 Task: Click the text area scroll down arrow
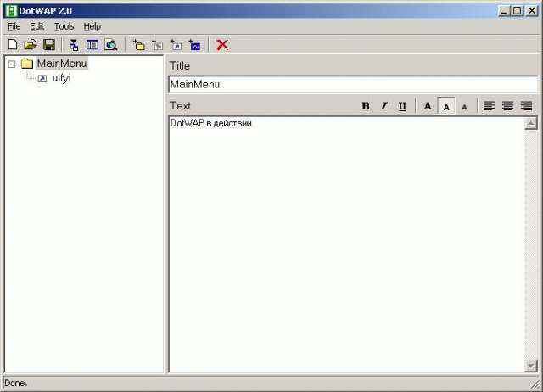(x=531, y=366)
